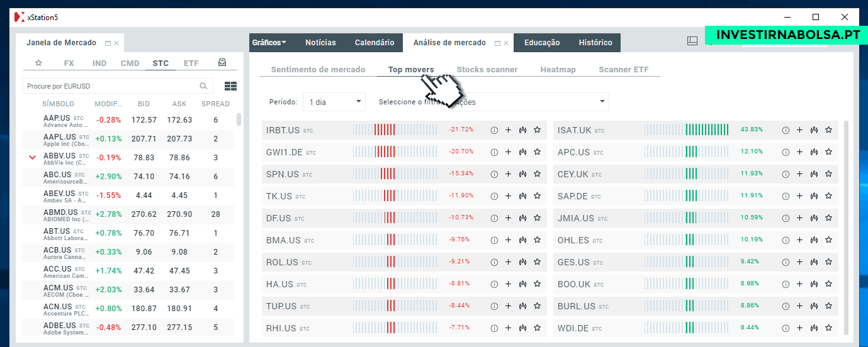This screenshot has height=347, width=868.
Task: Switch to the Calendário tab
Action: [x=375, y=43]
